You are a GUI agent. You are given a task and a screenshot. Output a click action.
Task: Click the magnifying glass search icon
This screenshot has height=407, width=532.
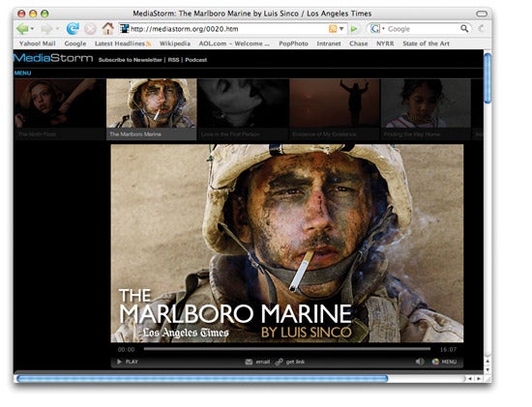coord(464,28)
